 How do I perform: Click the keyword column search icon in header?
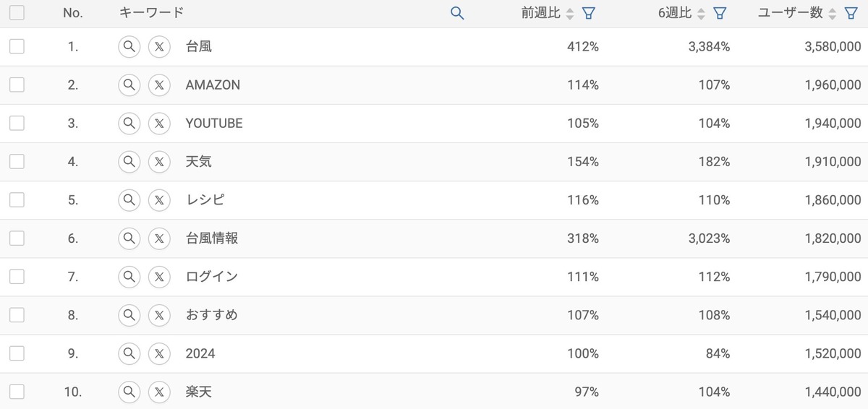coord(457,13)
